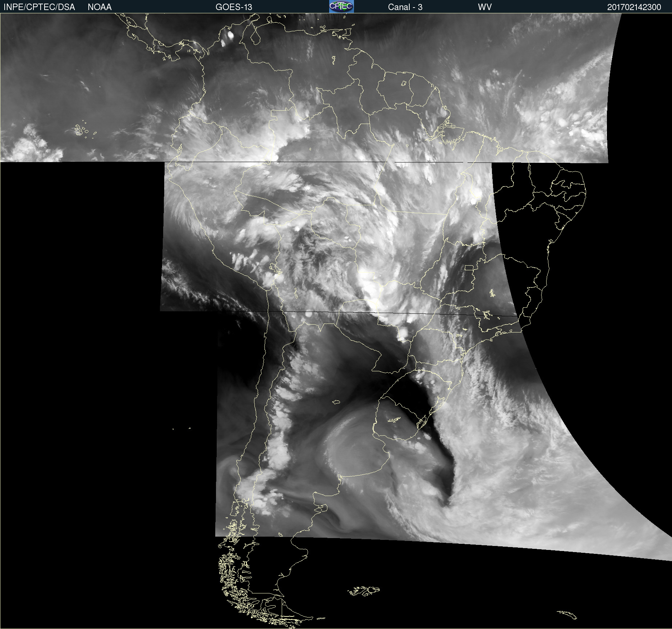The image size is (672, 629).
Task: Click the 201702142300 timestamp
Action: (634, 7)
